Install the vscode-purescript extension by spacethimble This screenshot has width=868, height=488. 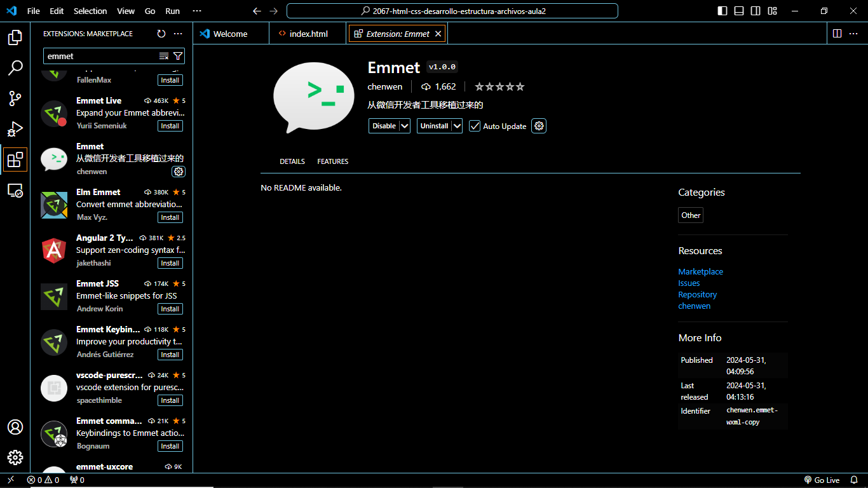pos(170,400)
